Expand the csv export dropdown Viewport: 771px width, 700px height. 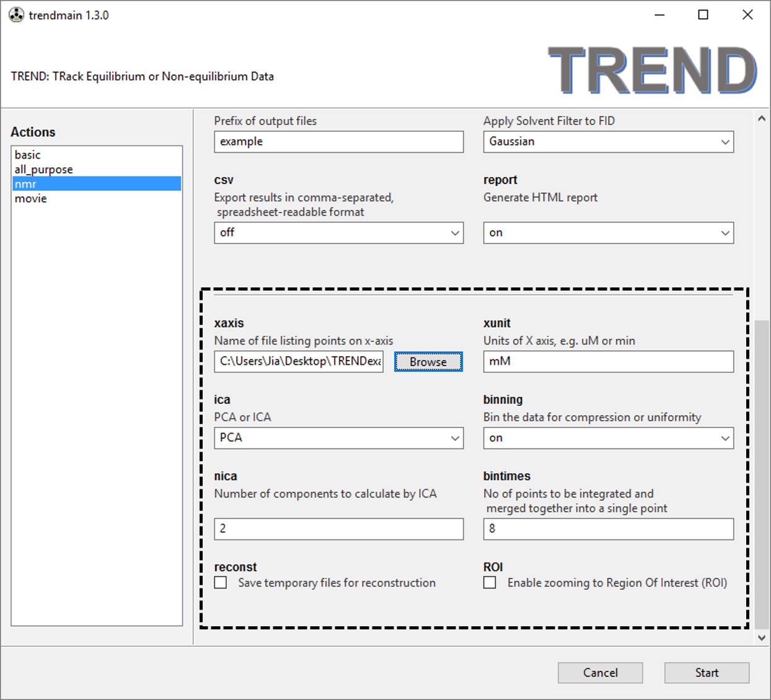pos(338,233)
